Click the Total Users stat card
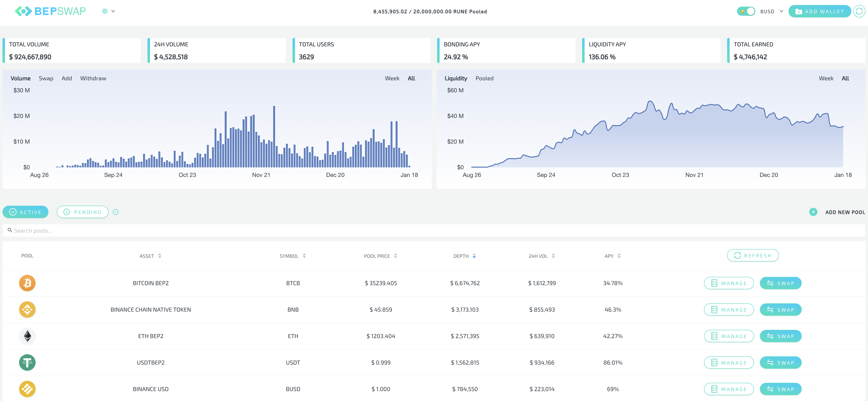868x401 pixels. (361, 50)
